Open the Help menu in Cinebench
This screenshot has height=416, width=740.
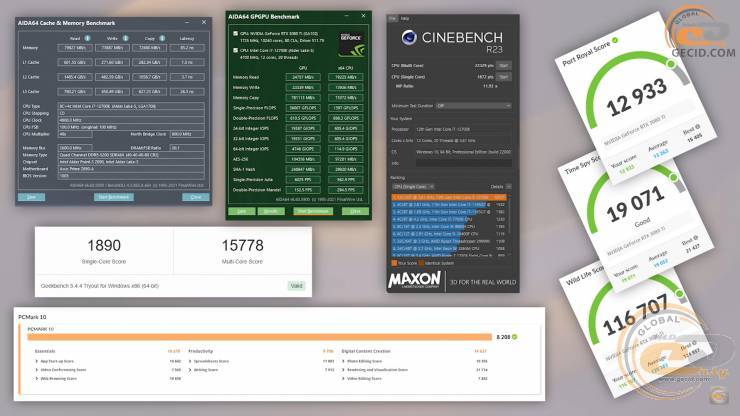point(404,18)
